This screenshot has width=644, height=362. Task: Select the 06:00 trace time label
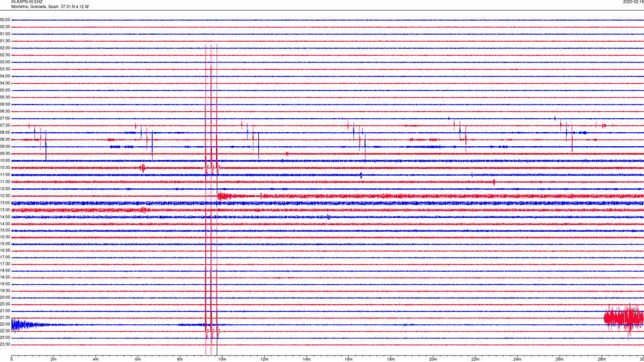5,105
